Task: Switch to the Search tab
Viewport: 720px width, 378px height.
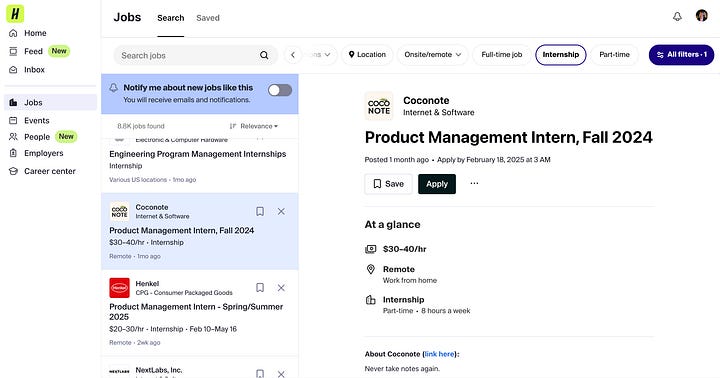Action: pyautogui.click(x=170, y=18)
